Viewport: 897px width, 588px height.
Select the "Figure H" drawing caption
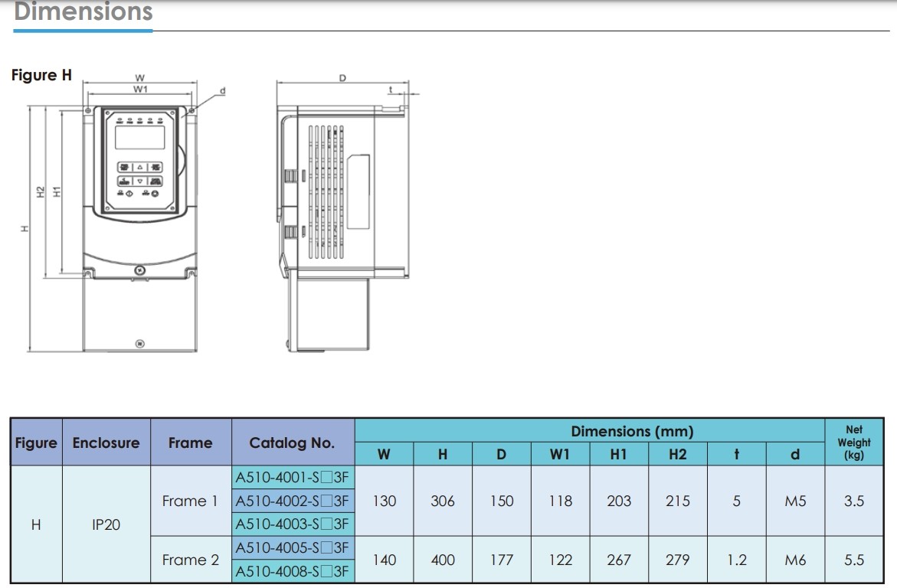coord(42,76)
